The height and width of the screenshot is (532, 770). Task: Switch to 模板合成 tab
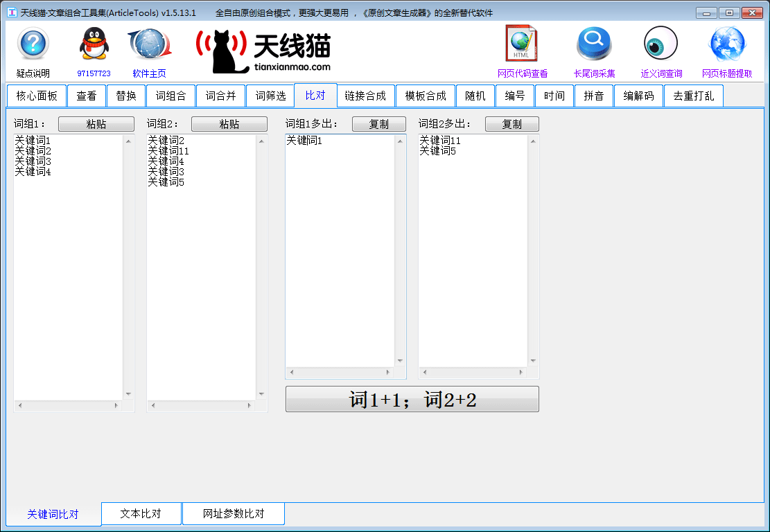point(426,96)
